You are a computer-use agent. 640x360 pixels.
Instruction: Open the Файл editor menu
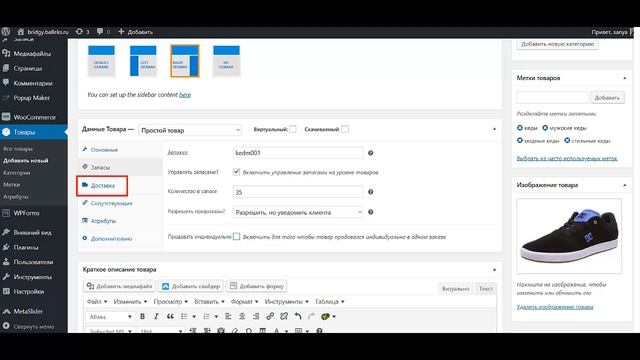(x=97, y=302)
